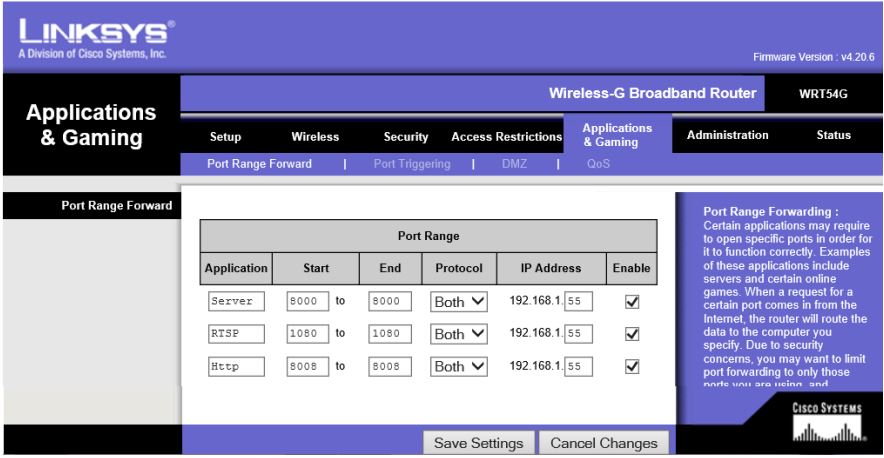The image size is (884, 458).
Task: Click the RTSP row End port field
Action: click(390, 333)
